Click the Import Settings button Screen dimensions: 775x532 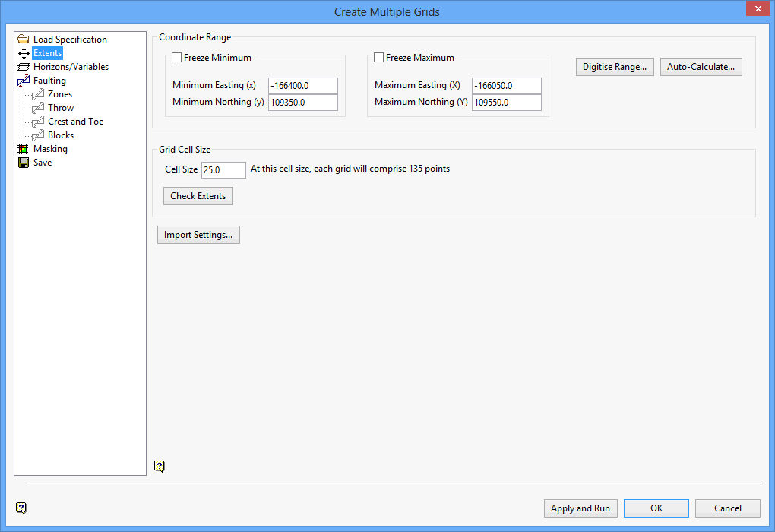[x=198, y=235]
